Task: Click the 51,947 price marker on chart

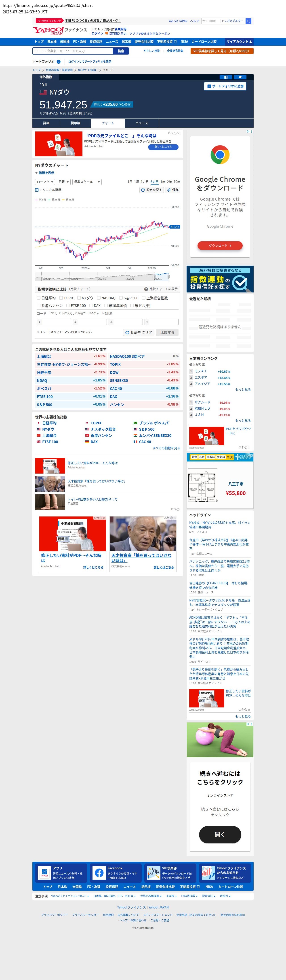Action: pyautogui.click(x=175, y=227)
